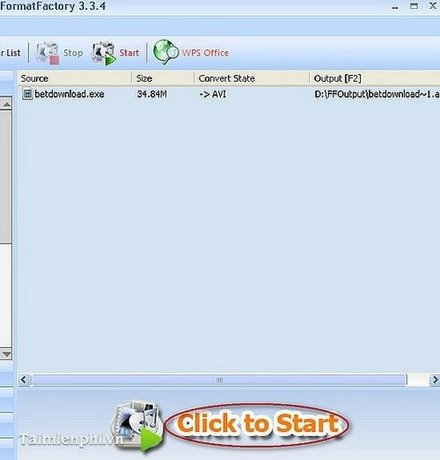Viewport: 440px width, 460px height.
Task: Sort by Size column header
Action: [162, 79]
